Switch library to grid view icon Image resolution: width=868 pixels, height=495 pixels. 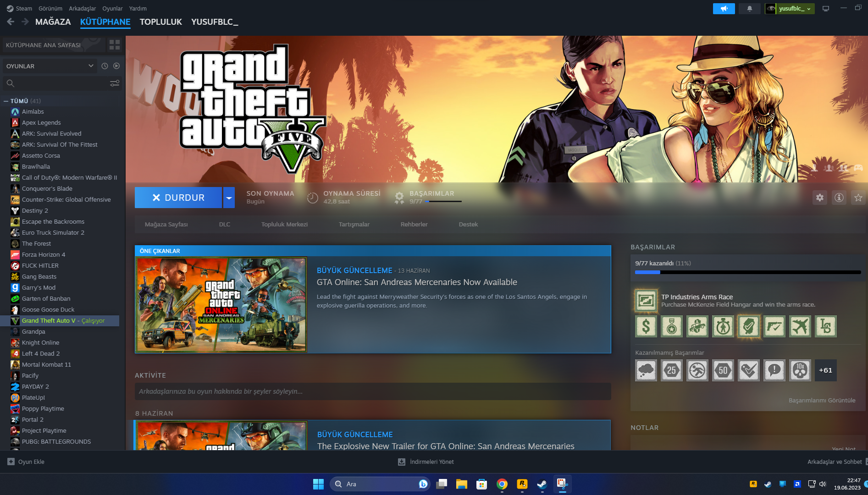[x=115, y=45]
